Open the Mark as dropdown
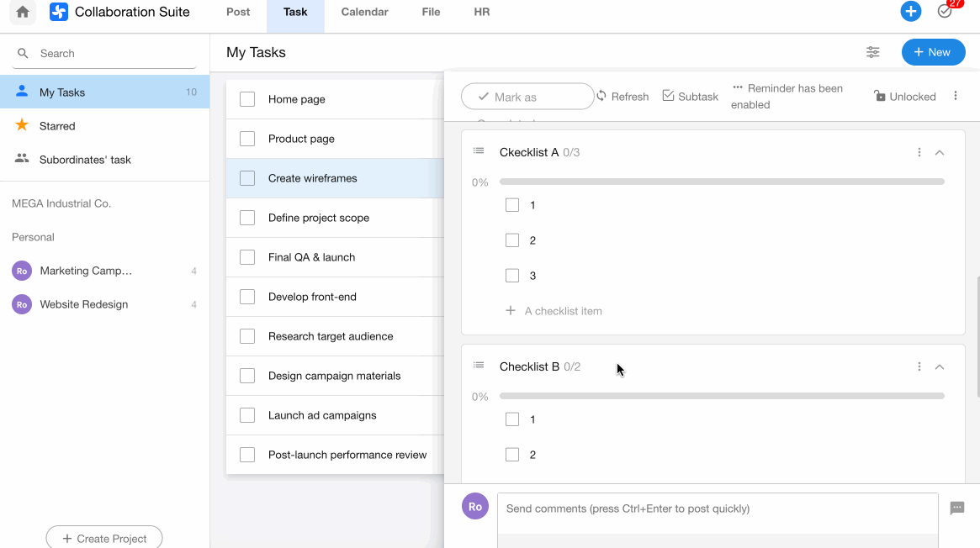 [x=527, y=97]
